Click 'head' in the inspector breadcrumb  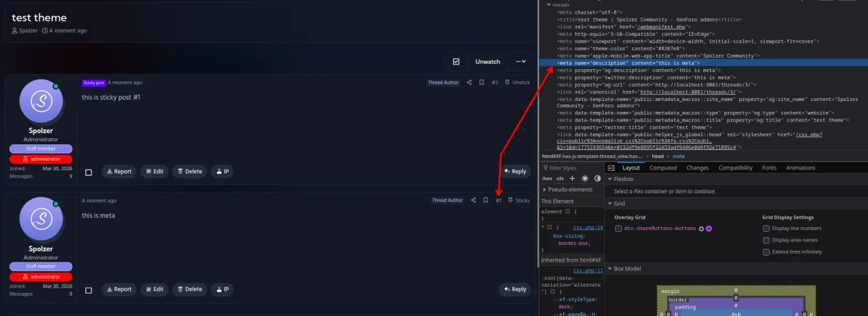coord(658,156)
